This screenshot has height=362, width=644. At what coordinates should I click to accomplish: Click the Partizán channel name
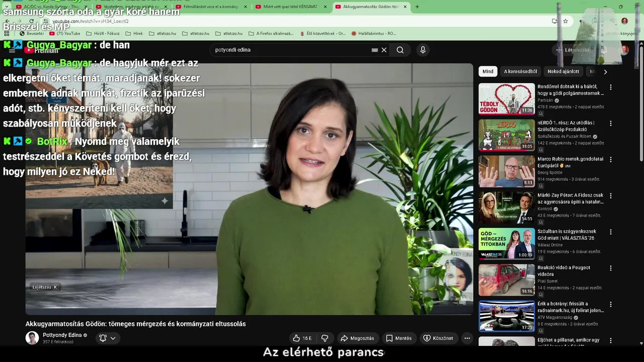click(545, 100)
